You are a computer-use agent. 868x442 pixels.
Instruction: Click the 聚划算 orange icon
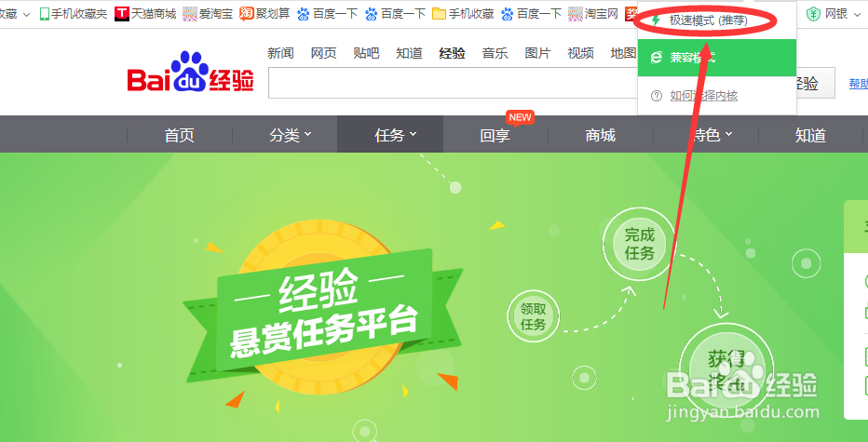[x=247, y=14]
